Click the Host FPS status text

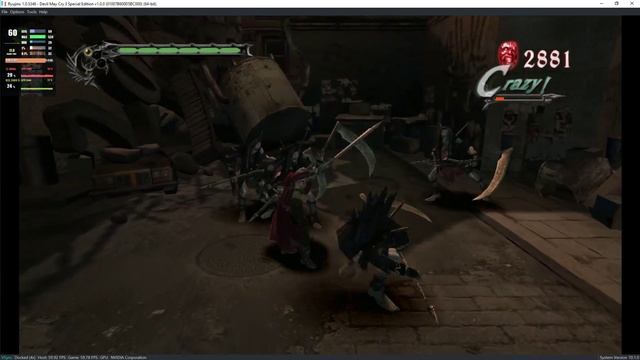[x=51, y=358]
